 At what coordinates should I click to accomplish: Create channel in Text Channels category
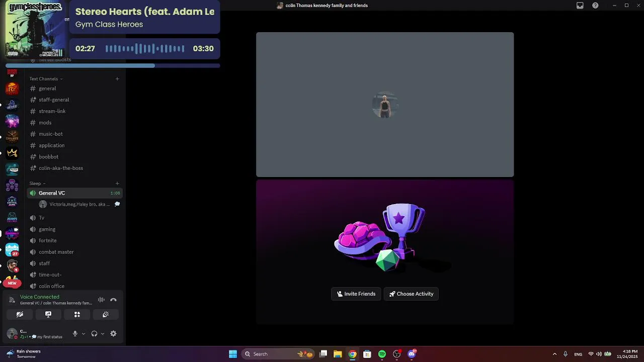click(x=117, y=78)
